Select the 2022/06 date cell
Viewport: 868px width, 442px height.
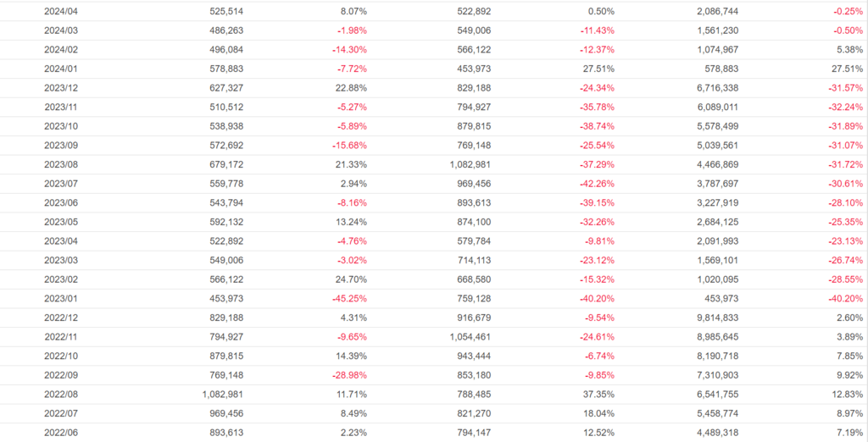coord(60,433)
